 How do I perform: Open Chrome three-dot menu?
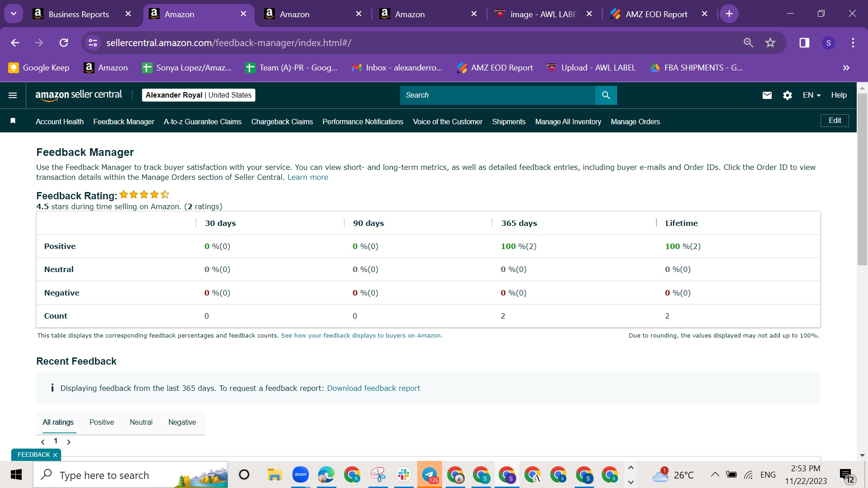853,42
